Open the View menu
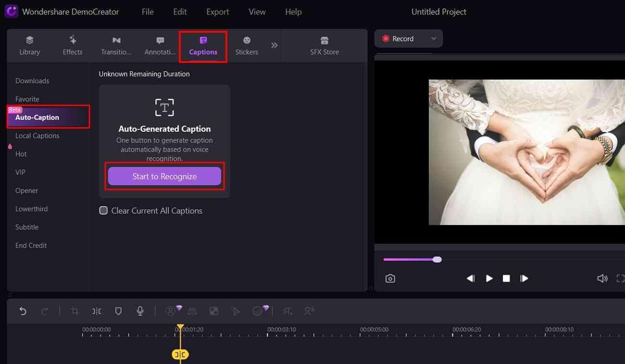The height and width of the screenshot is (364, 625). tap(257, 12)
